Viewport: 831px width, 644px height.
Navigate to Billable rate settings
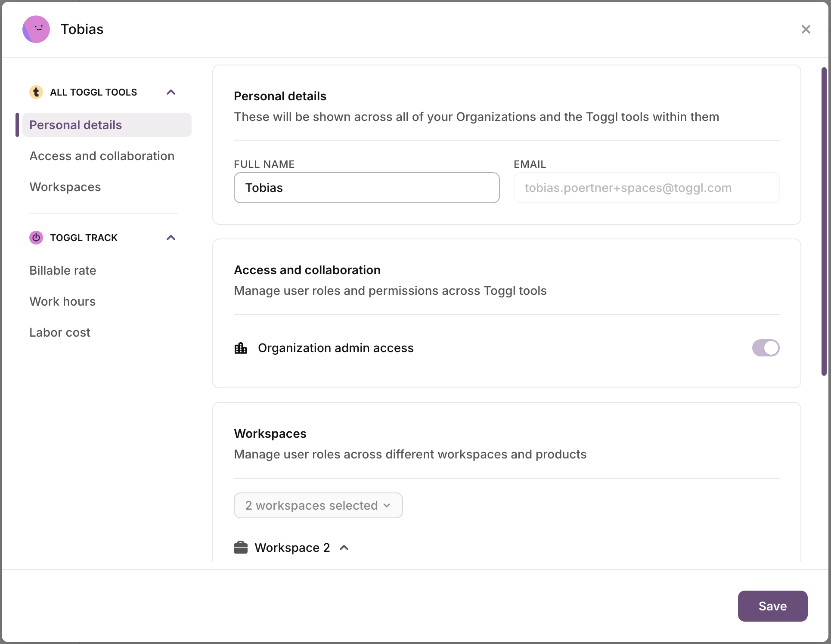tap(63, 270)
